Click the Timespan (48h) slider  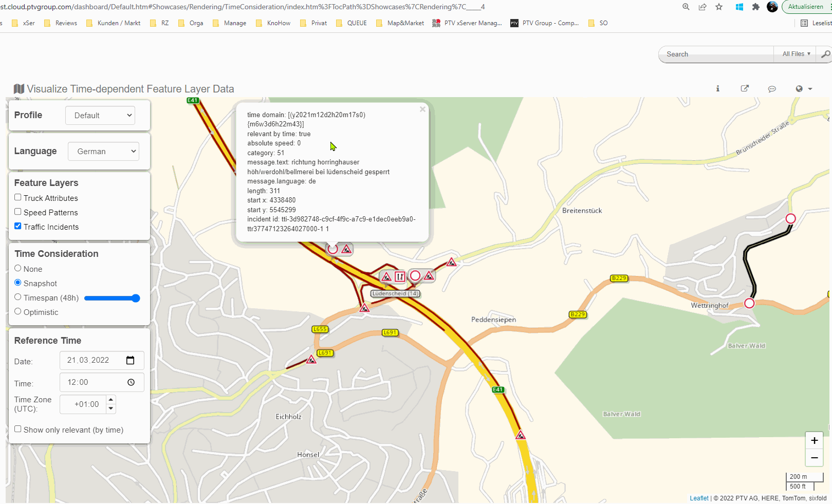pos(112,298)
